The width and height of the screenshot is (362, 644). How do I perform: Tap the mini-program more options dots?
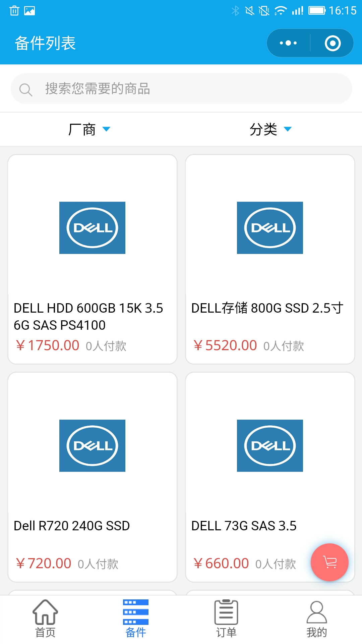click(288, 43)
